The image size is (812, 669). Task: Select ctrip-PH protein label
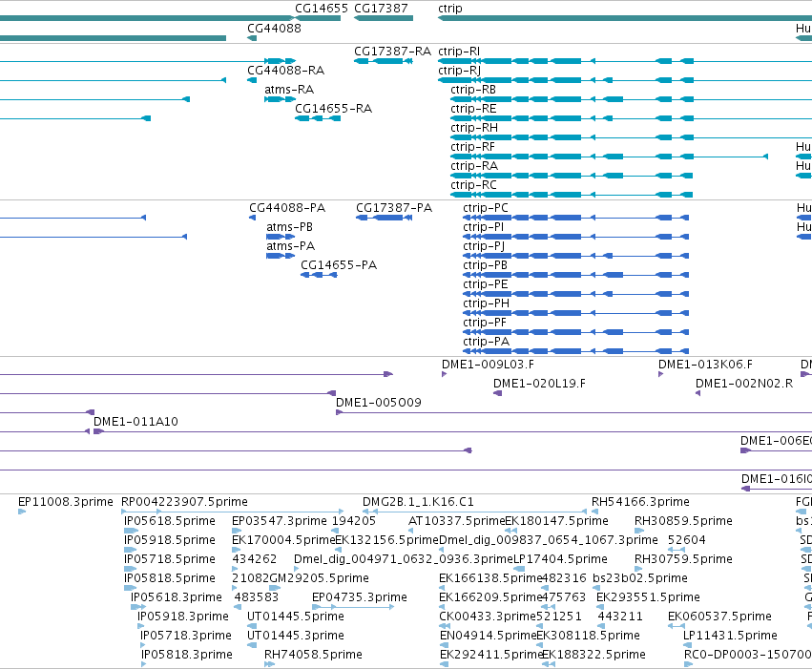pyautogui.click(x=487, y=303)
